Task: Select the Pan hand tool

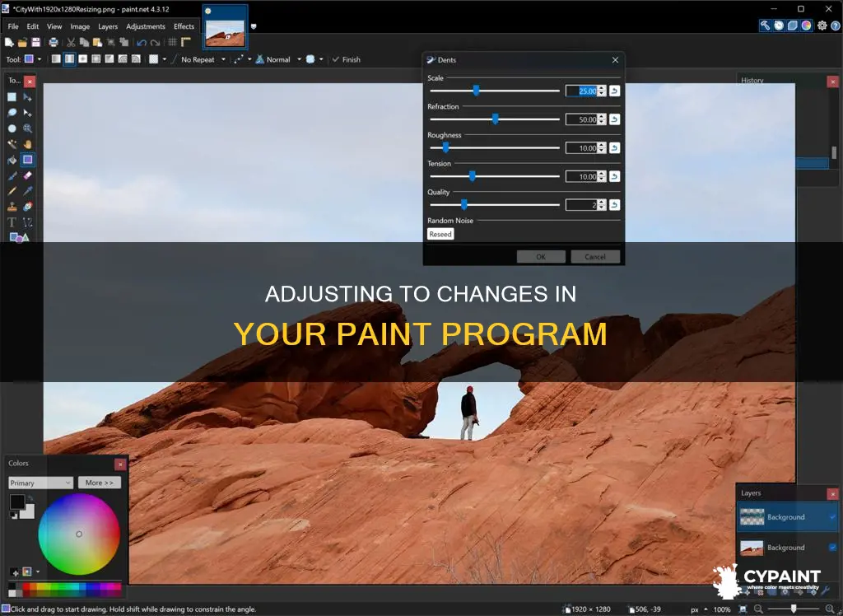Action: [27, 144]
